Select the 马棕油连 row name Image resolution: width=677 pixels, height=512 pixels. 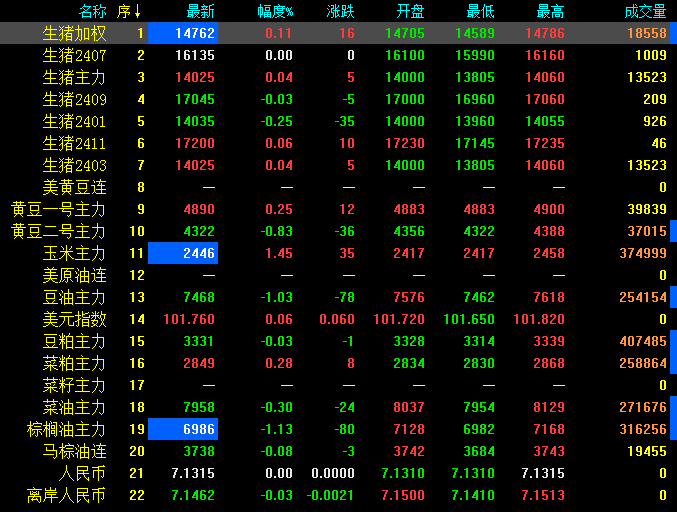tap(74, 452)
